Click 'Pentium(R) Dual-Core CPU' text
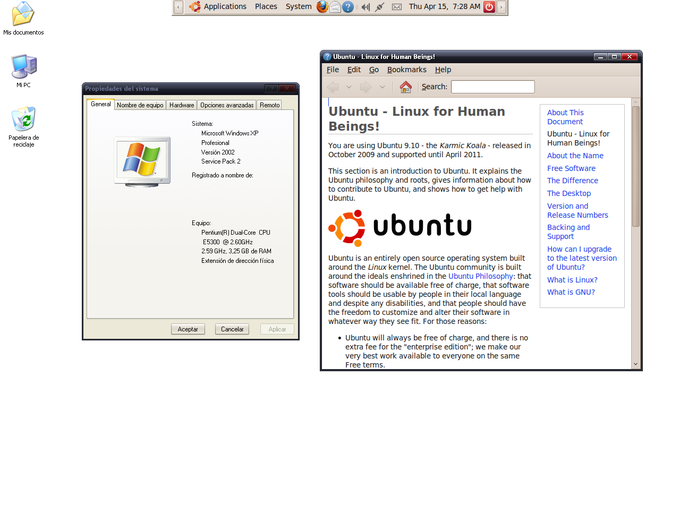 click(235, 233)
